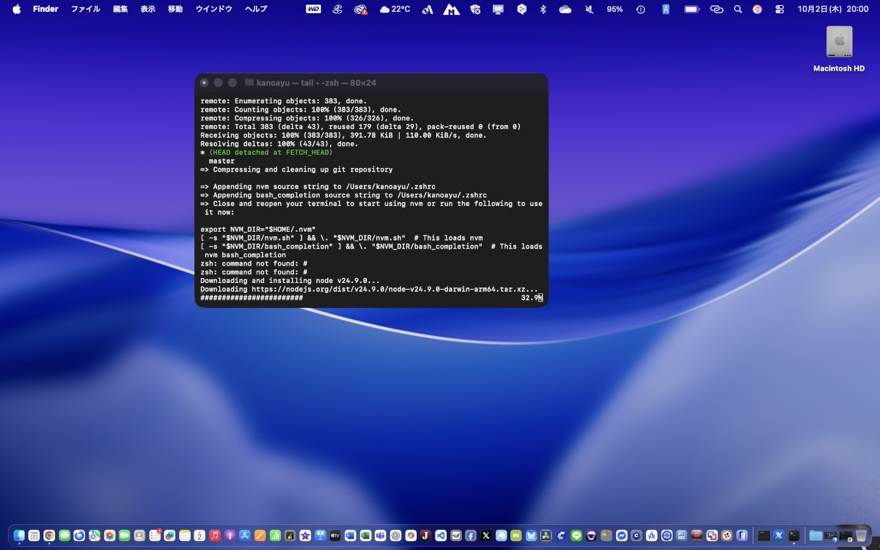
Task: Open the Apple menu
Action: coord(16,9)
